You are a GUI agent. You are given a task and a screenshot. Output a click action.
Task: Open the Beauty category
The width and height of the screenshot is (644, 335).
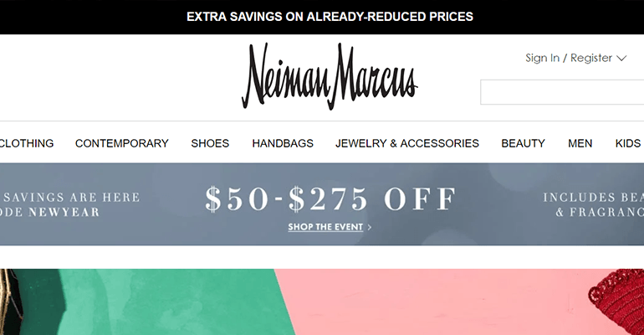point(523,143)
